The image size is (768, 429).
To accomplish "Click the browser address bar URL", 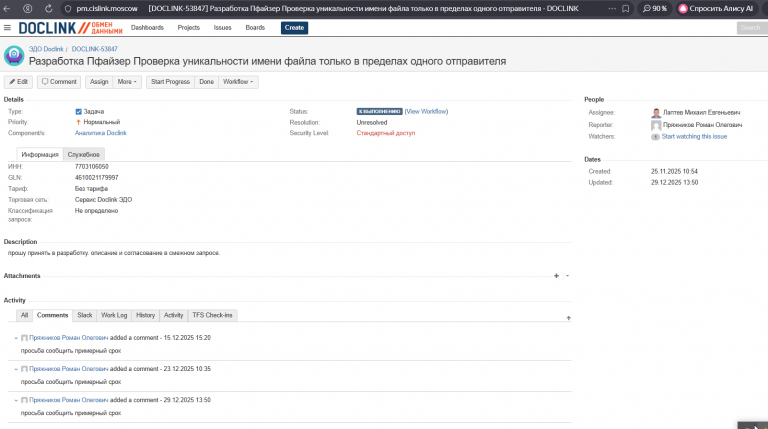I will click(x=107, y=8).
